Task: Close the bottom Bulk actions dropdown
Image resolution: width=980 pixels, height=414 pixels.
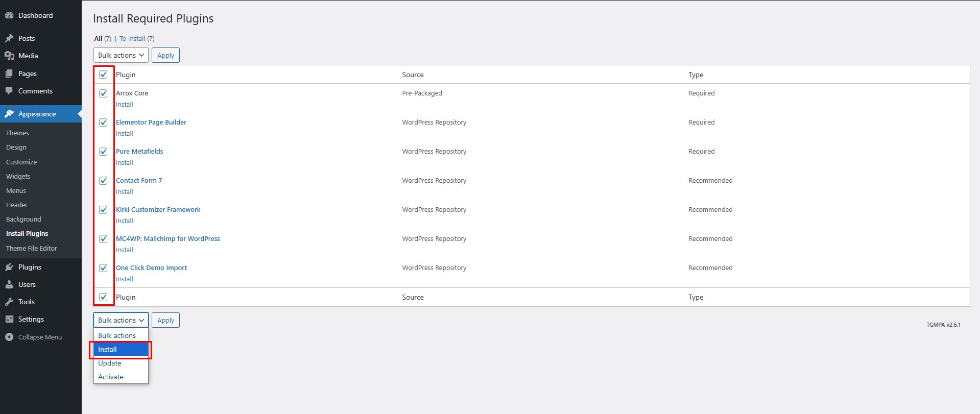Action: 121,320
